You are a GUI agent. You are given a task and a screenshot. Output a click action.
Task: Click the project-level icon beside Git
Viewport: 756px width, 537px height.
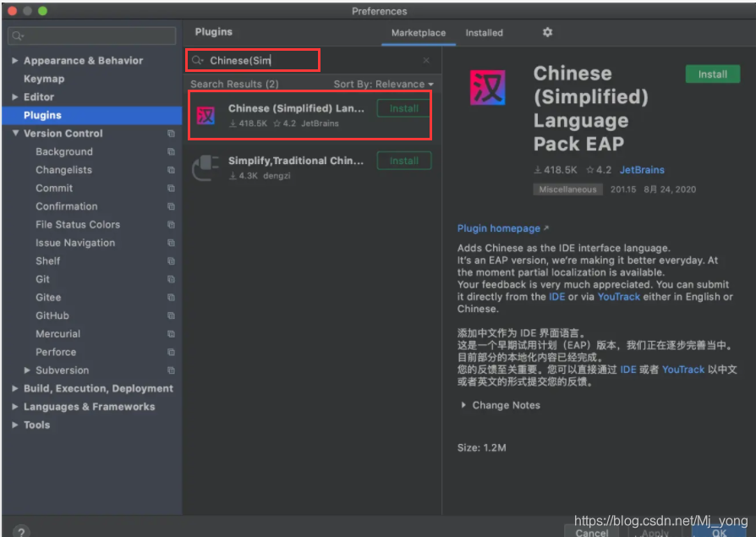click(x=171, y=279)
